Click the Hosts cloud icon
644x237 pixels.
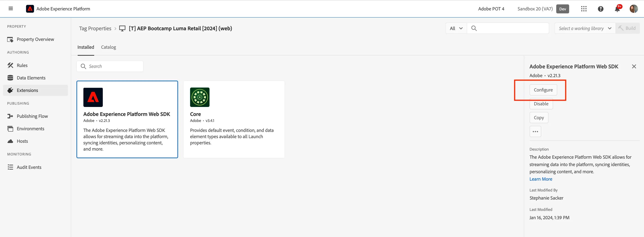point(10,141)
